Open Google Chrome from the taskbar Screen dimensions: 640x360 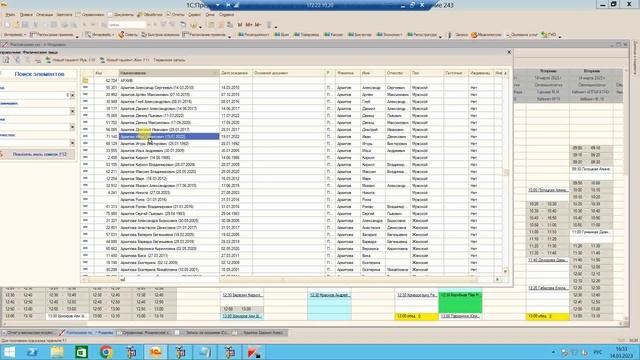point(106,352)
